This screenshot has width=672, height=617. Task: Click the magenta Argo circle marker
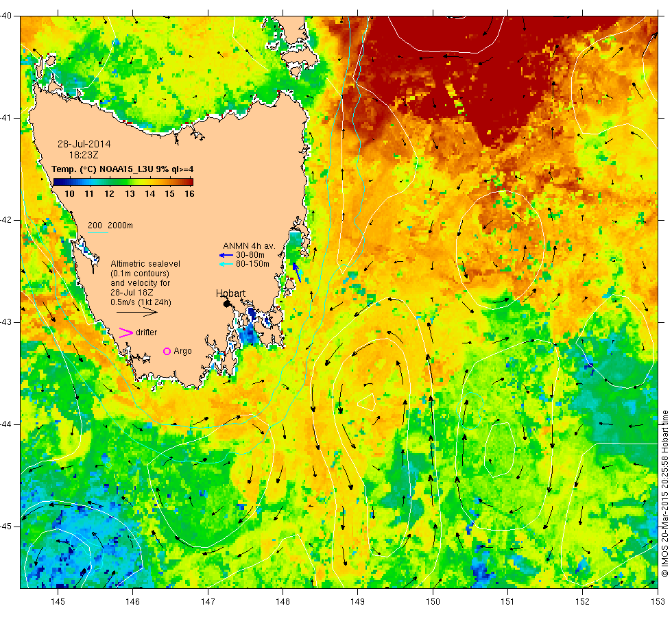[167, 351]
